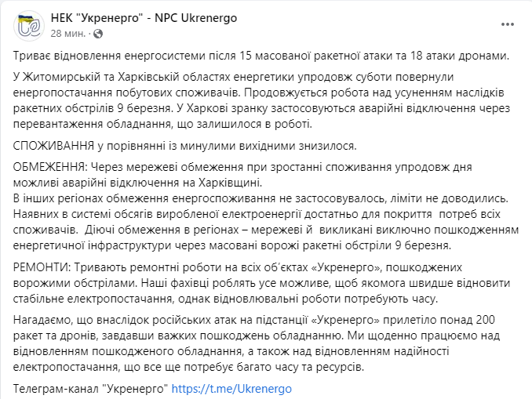Click the word "ОБМЕЖЕННЯ:" heading

pyautogui.click(x=50, y=167)
